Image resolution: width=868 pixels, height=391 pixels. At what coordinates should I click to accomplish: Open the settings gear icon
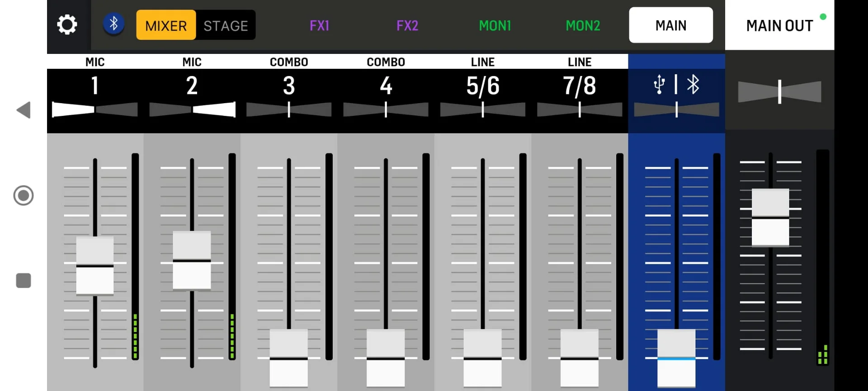(x=67, y=24)
